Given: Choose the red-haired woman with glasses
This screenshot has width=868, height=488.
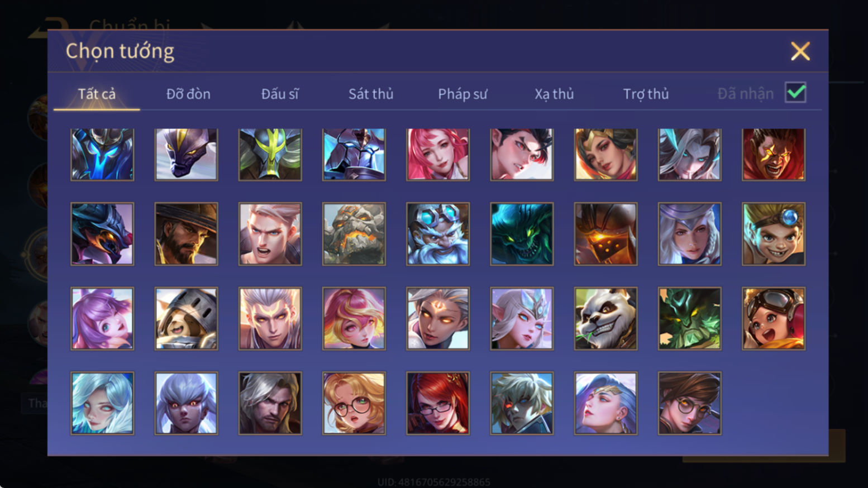Looking at the screenshot, I should pyautogui.click(x=438, y=403).
